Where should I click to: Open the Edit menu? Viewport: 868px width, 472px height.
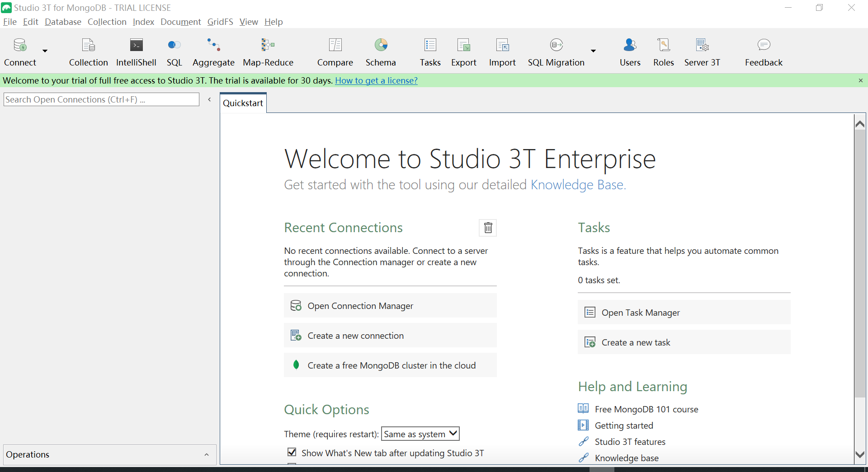tap(30, 22)
